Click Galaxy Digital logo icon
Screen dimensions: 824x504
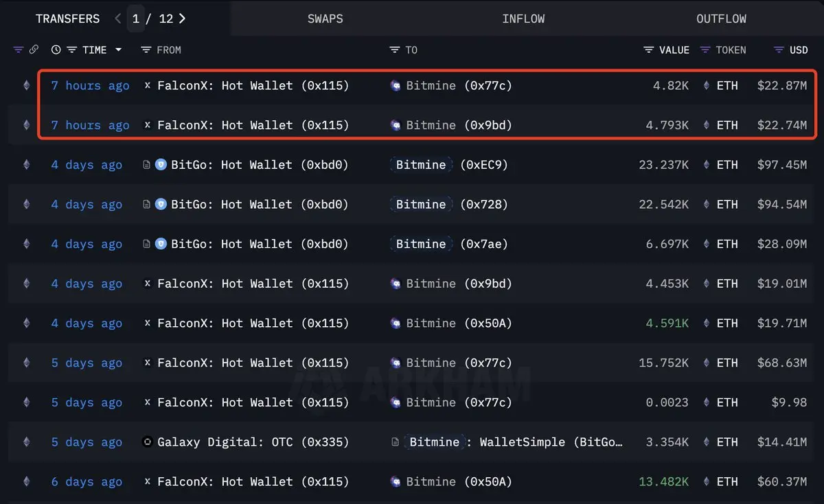147,442
